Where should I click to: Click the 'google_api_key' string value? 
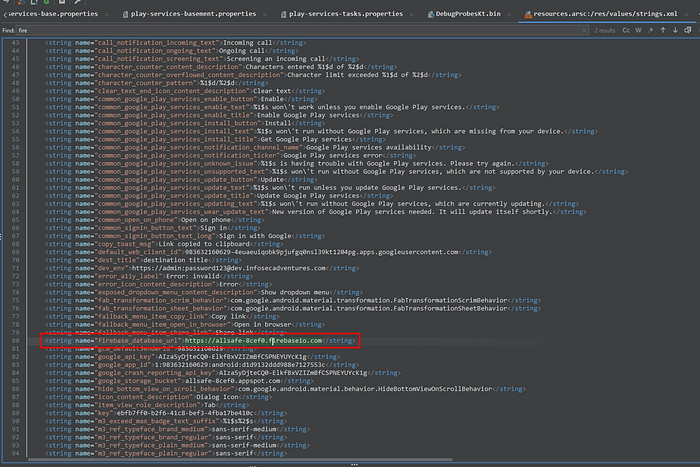point(232,357)
